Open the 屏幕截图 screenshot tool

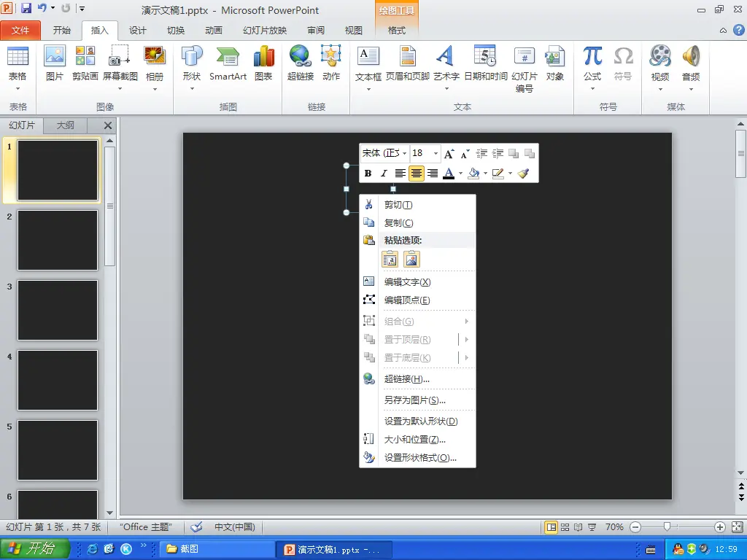tap(120, 63)
